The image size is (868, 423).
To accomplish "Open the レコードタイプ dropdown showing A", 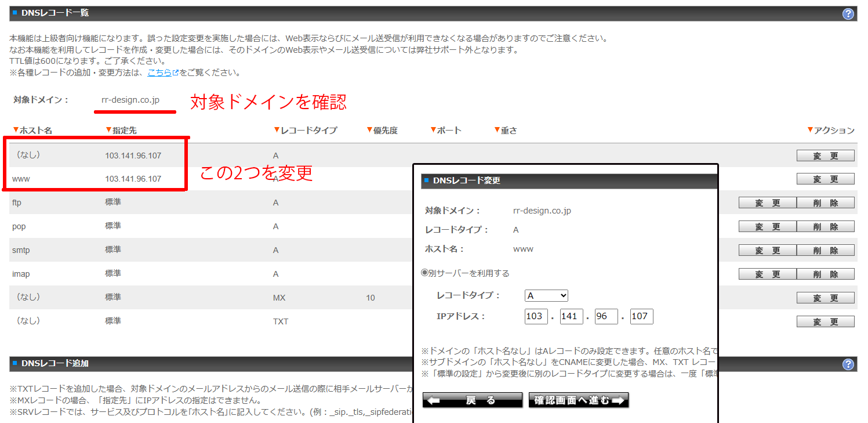I will (x=546, y=295).
